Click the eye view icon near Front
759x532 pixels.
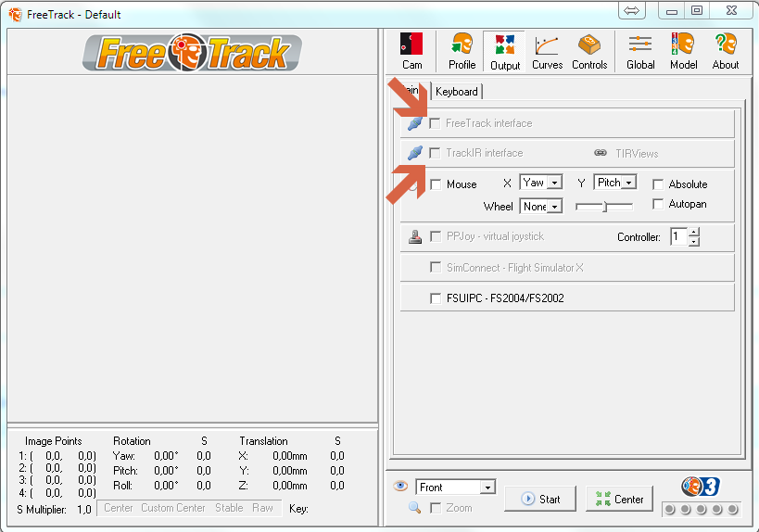tap(400, 486)
